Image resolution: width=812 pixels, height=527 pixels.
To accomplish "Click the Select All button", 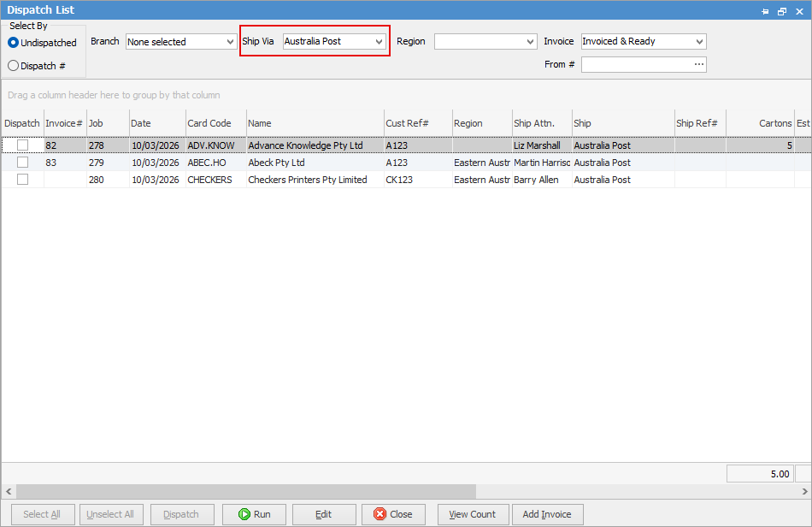I will coord(43,514).
